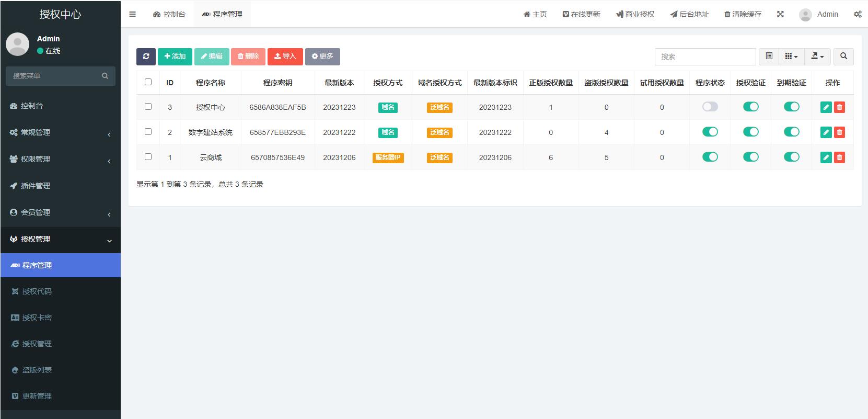Image resolution: width=868 pixels, height=419 pixels.
Task: Click the 导入 button
Action: (285, 56)
